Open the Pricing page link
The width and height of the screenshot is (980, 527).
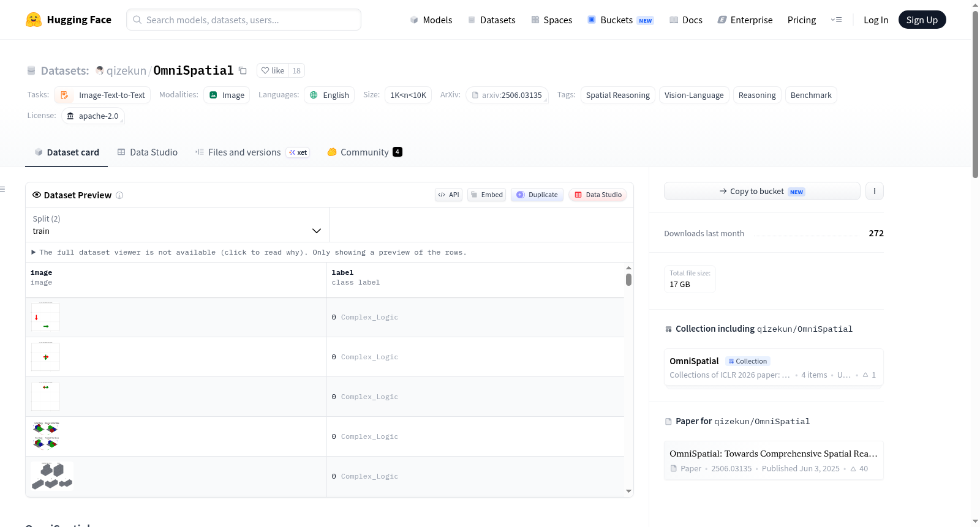(x=802, y=20)
